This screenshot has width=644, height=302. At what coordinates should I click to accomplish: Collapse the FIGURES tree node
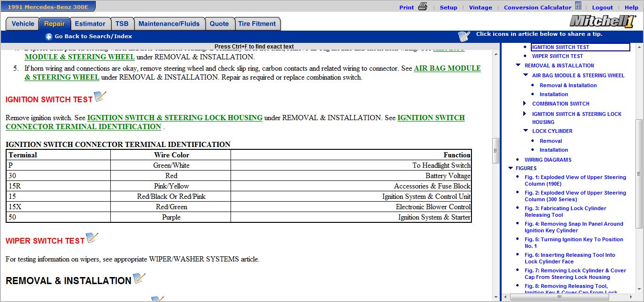[x=511, y=168]
